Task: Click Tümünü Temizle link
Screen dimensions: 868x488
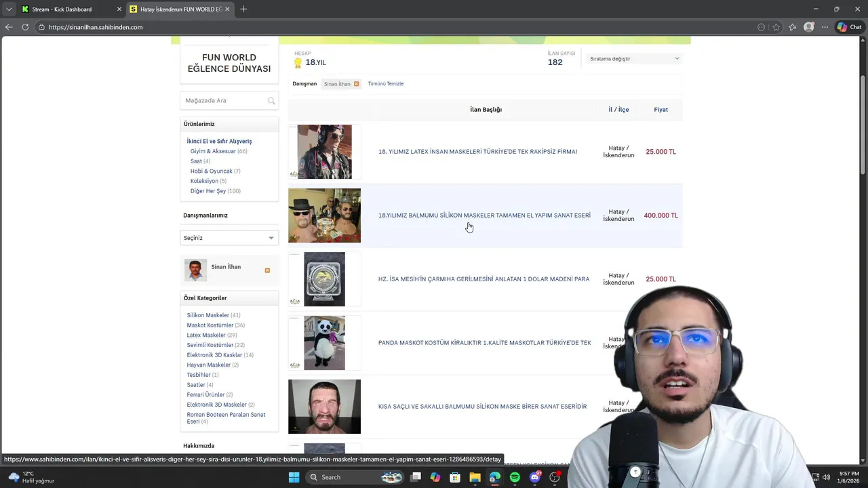Action: pos(386,84)
